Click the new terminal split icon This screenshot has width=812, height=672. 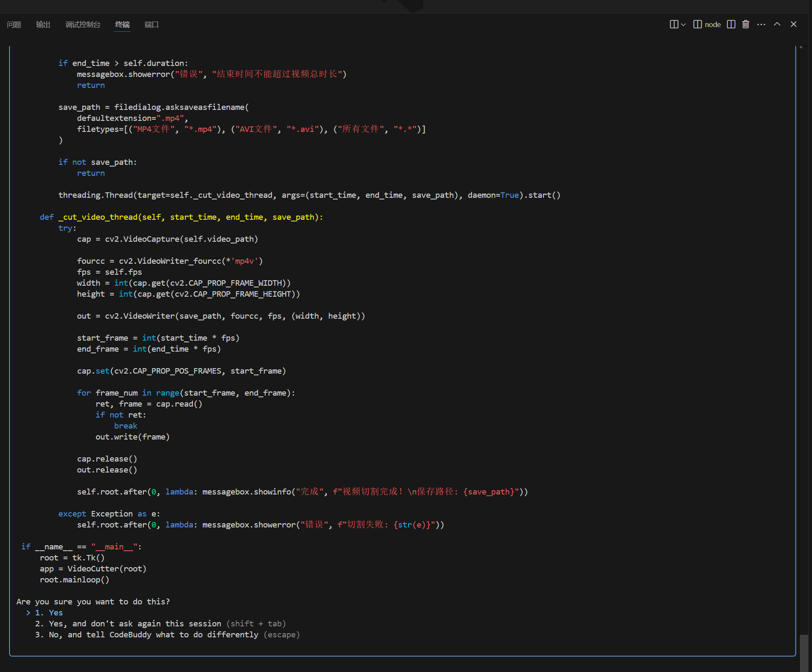(x=674, y=25)
